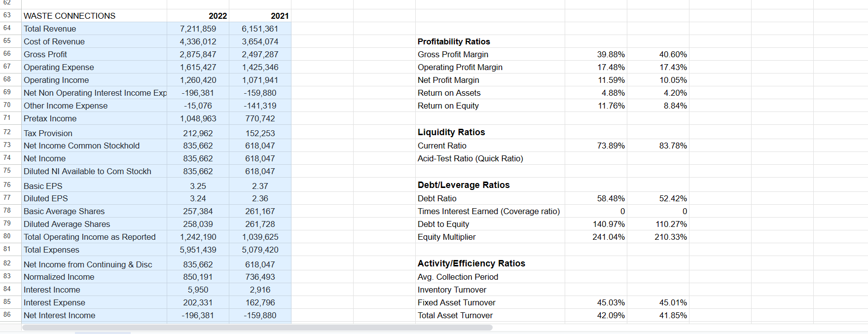The height and width of the screenshot is (334, 868).
Task: Click Total Operating Income as Reported label
Action: [x=90, y=237]
